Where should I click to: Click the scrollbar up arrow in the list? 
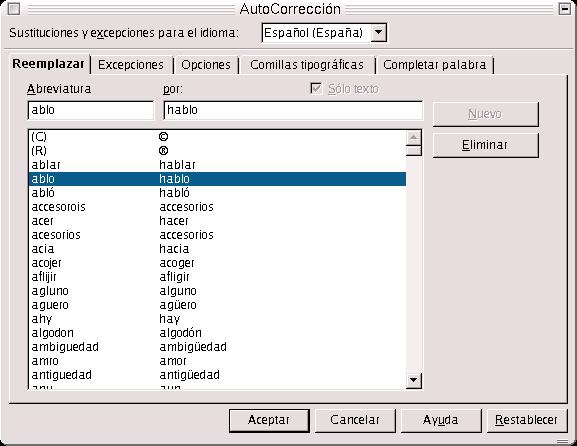414,138
